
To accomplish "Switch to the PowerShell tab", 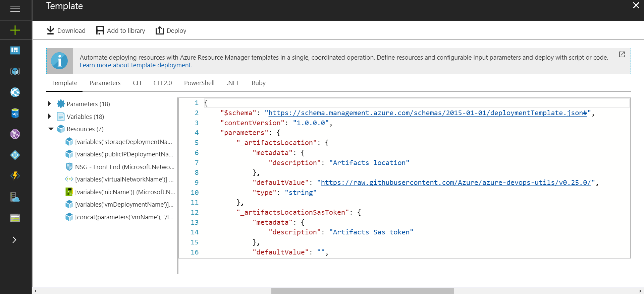I will pos(199,83).
